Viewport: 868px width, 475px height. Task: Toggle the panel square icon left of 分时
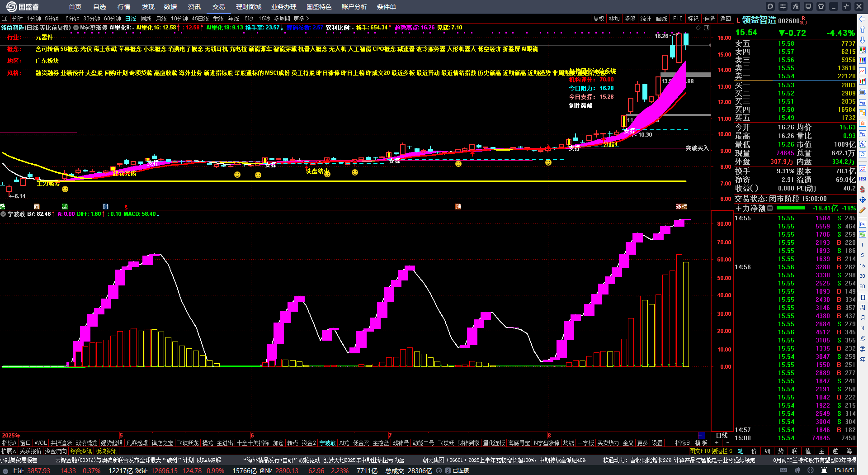5,19
